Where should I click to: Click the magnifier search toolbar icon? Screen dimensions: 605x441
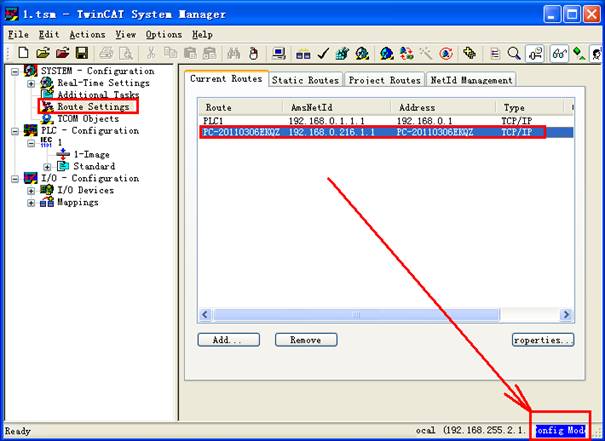[x=514, y=53]
